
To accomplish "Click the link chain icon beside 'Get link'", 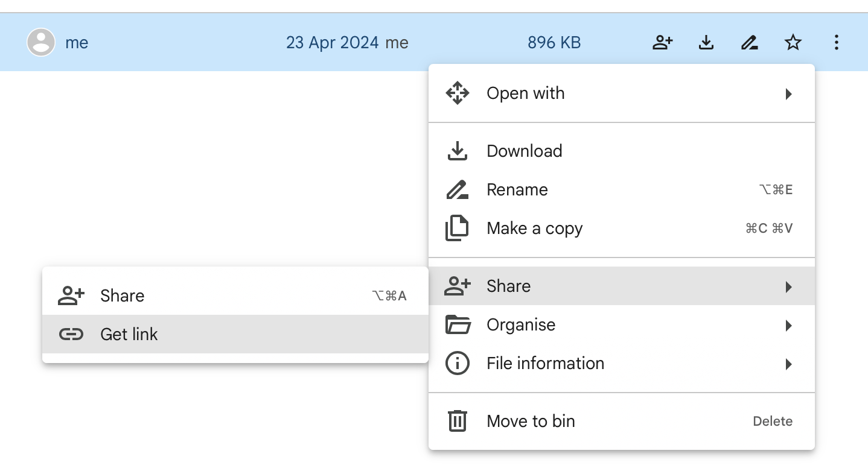I will [71, 334].
